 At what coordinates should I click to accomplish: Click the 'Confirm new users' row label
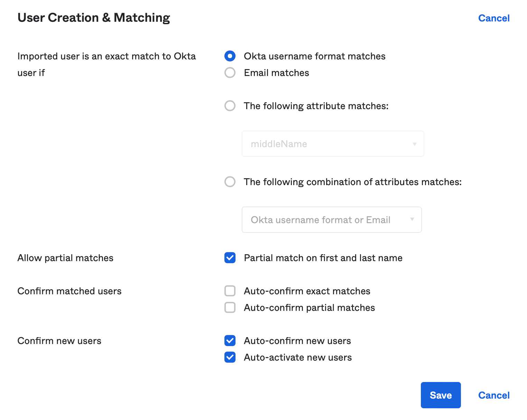pyautogui.click(x=59, y=341)
